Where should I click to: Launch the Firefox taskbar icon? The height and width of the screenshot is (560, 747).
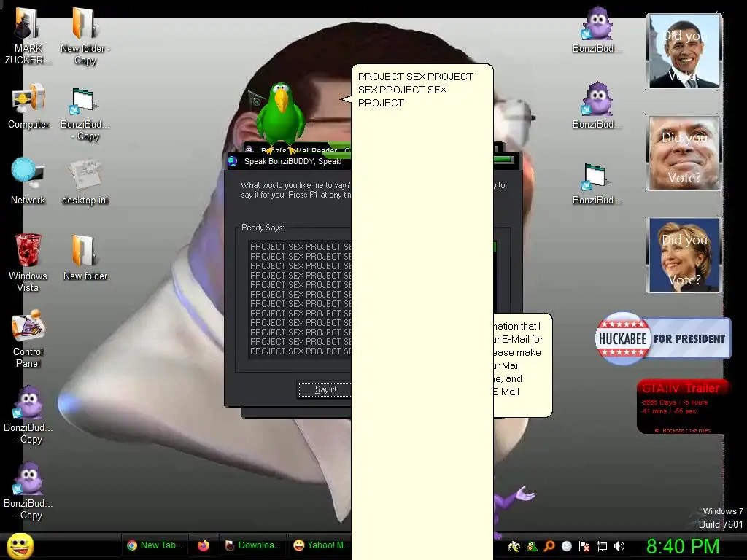coord(204,545)
